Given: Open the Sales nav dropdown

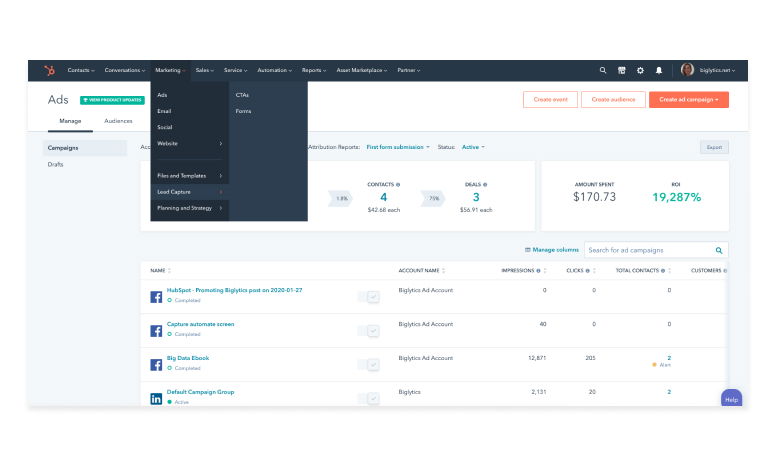Looking at the screenshot, I should pos(204,70).
